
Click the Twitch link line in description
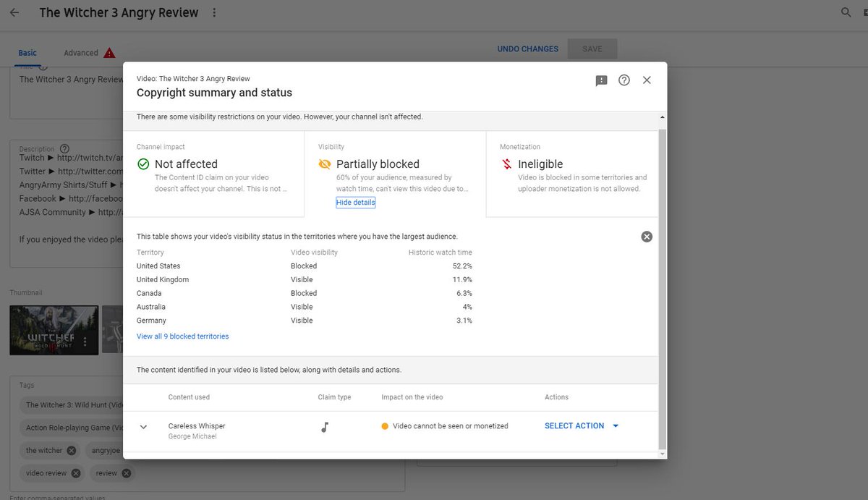point(72,158)
